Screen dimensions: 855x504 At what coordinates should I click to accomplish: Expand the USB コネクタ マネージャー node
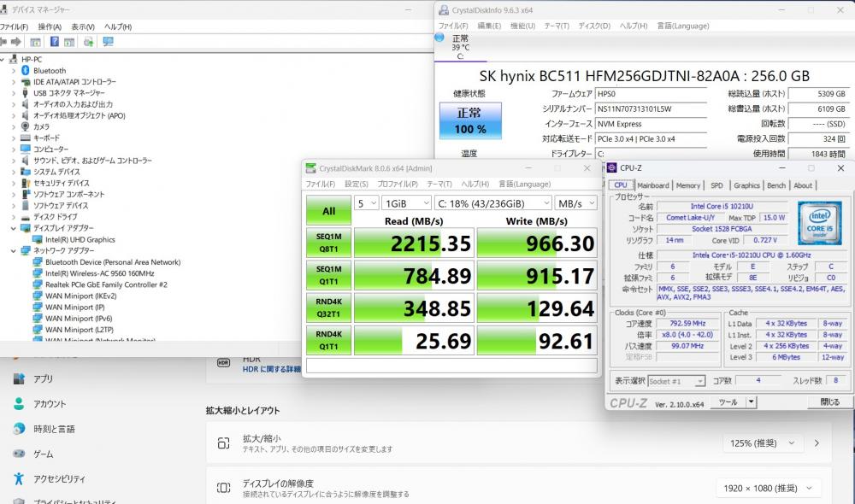pos(14,93)
